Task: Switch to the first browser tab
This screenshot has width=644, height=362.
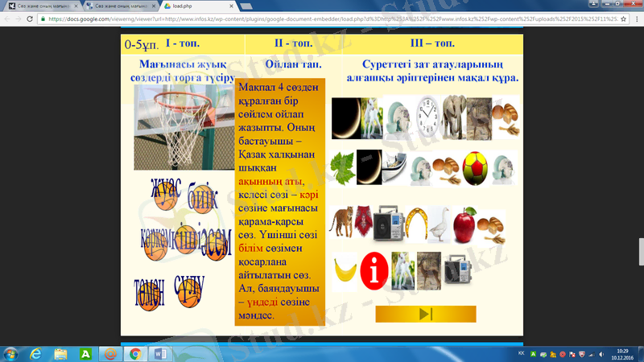Action: click(36, 6)
